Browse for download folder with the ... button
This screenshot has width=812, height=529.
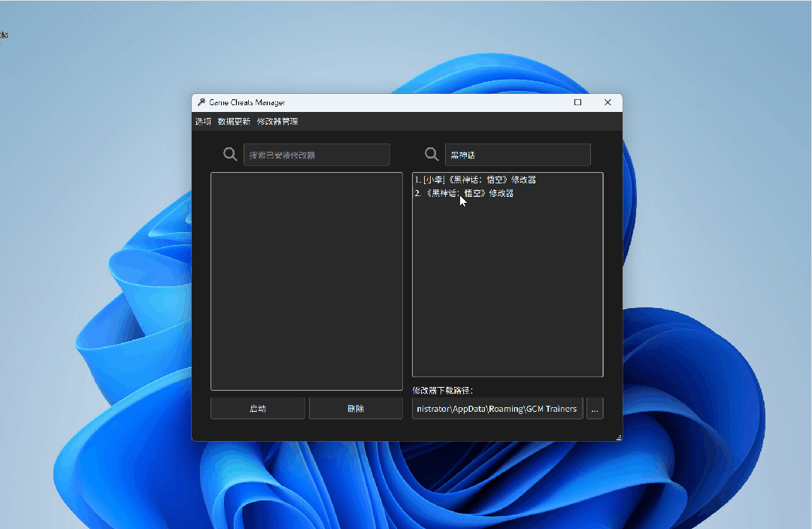click(x=595, y=409)
